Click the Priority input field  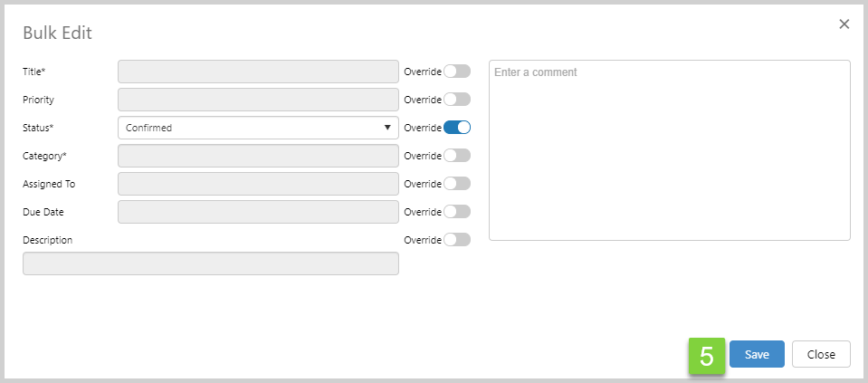click(x=258, y=100)
